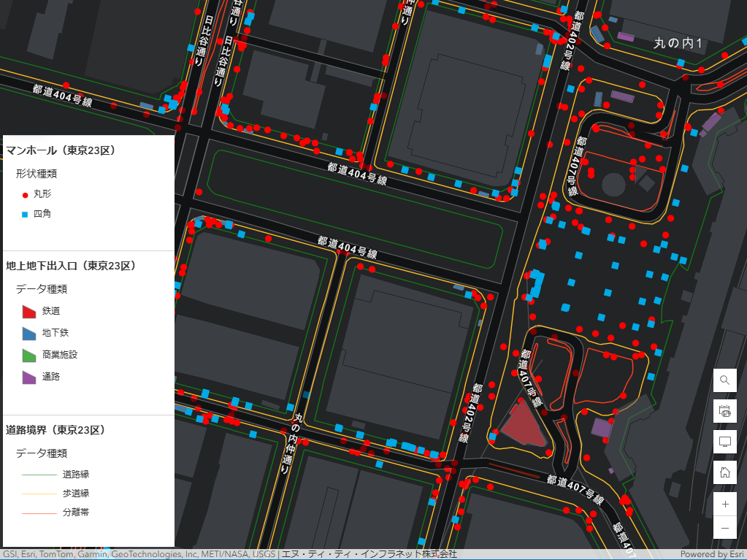The height and width of the screenshot is (560, 747).
Task: Click the red circle symbol for 丸形
Action: [x=26, y=195]
